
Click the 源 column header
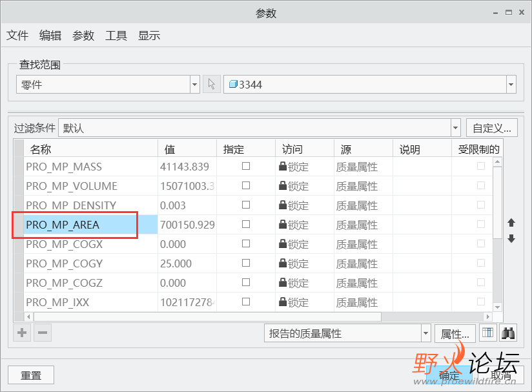(x=363, y=149)
